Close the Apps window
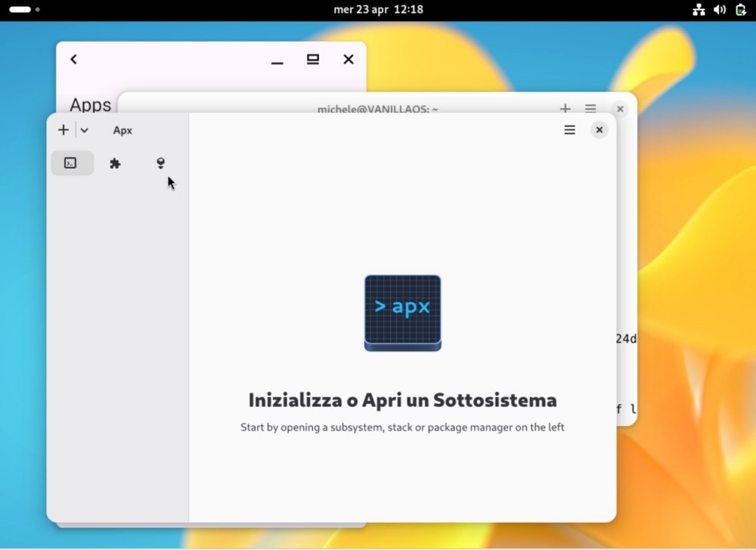The height and width of the screenshot is (550, 756). [x=349, y=59]
